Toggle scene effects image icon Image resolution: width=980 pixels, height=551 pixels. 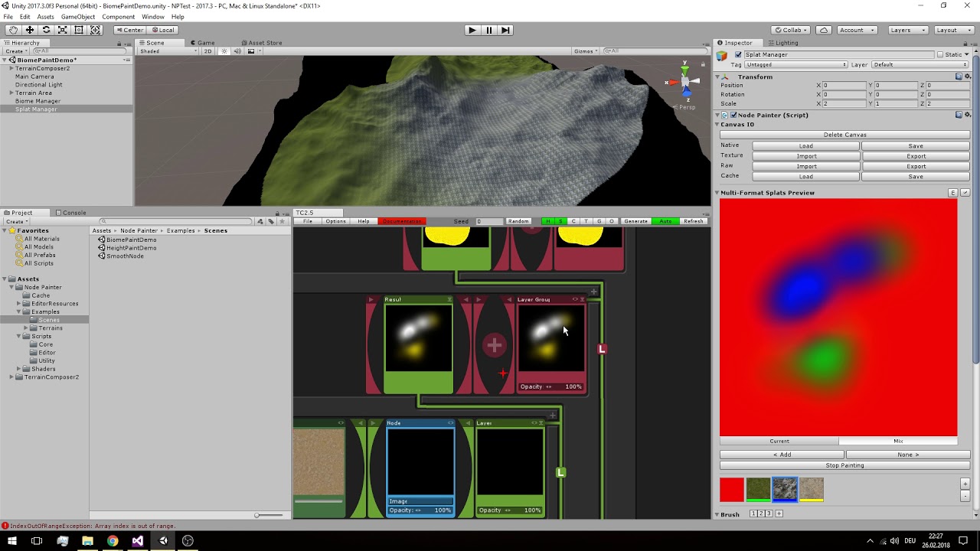(250, 51)
